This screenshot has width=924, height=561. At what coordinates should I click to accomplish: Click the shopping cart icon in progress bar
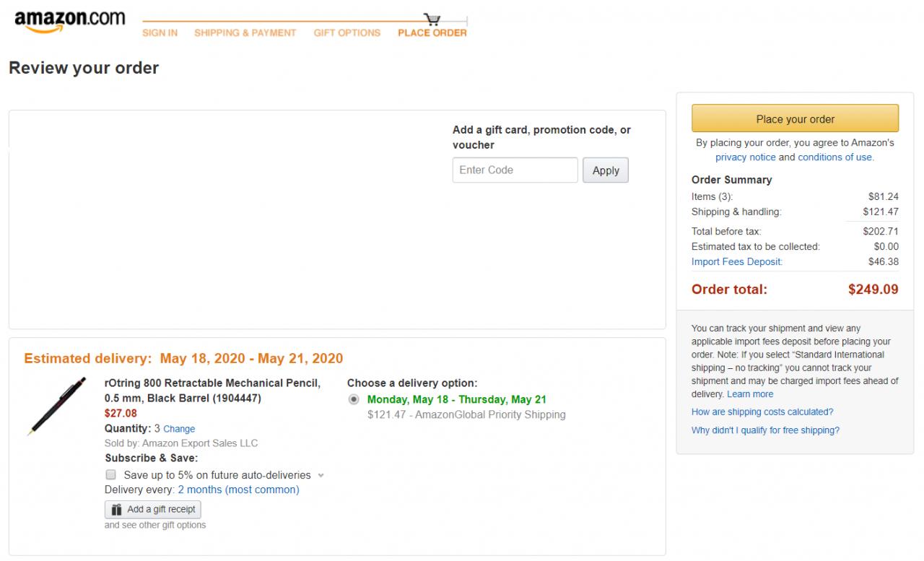432,19
